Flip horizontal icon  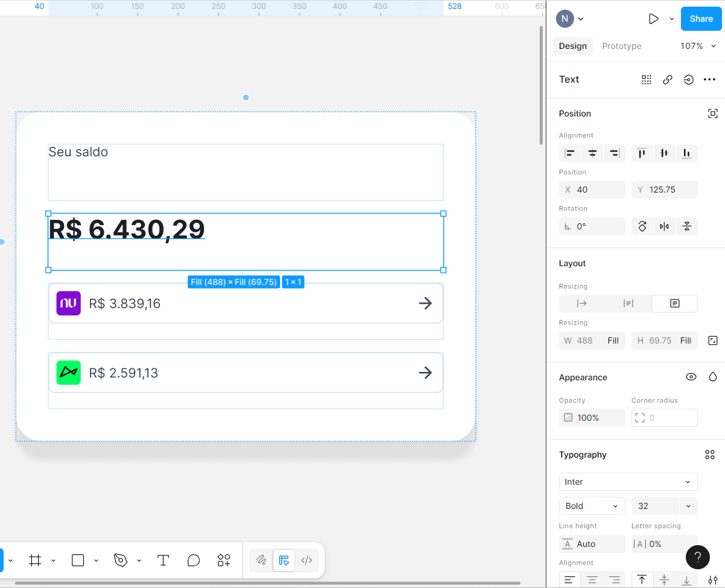coord(664,226)
